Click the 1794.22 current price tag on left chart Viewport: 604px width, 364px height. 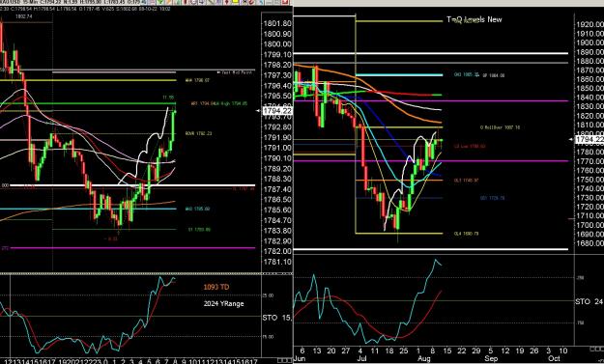point(277,111)
